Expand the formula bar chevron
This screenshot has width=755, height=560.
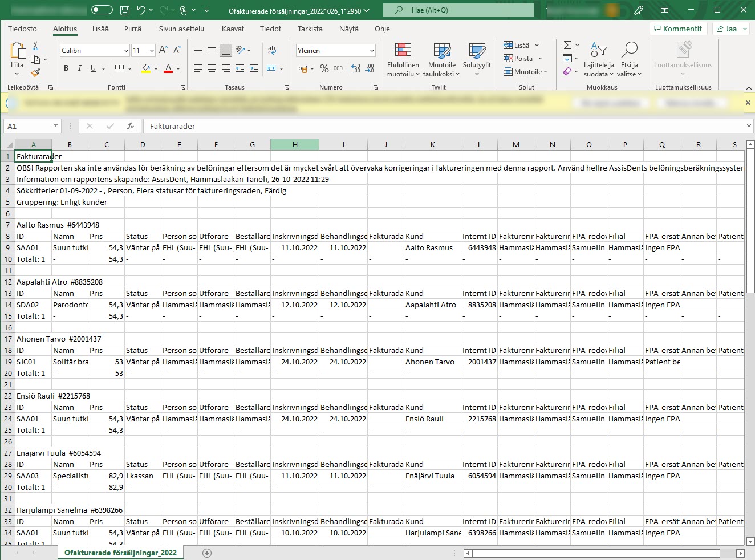coord(749,126)
